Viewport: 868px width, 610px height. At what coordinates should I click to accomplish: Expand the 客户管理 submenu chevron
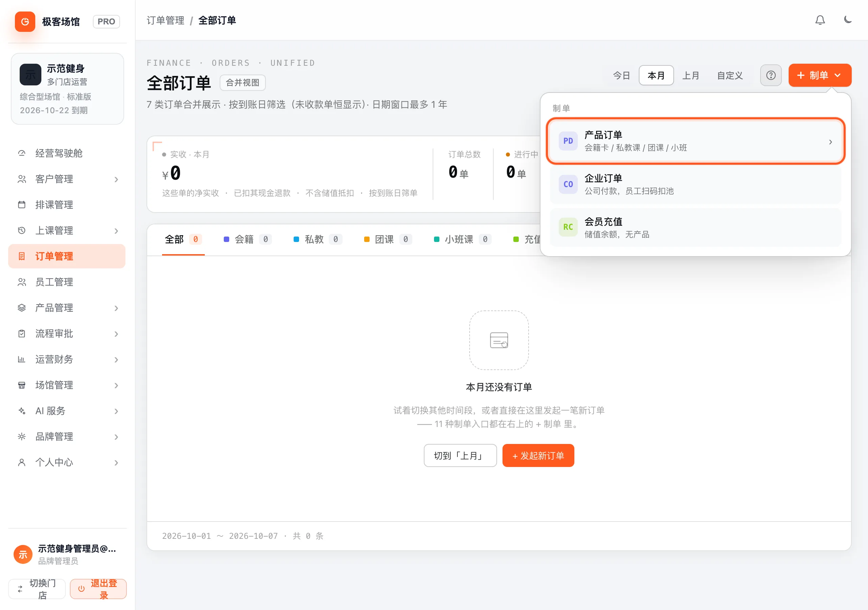click(x=116, y=180)
